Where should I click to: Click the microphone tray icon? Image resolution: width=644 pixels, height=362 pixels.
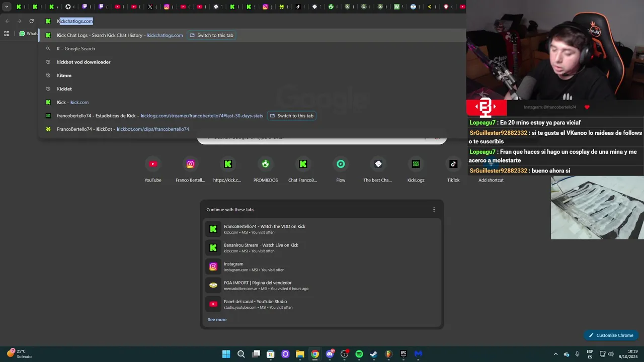click(577, 354)
